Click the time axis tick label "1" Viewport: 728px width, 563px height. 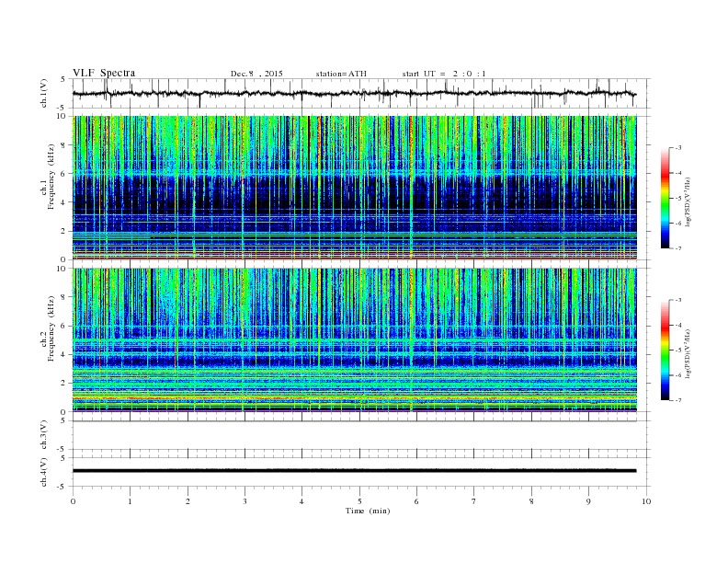130,501
